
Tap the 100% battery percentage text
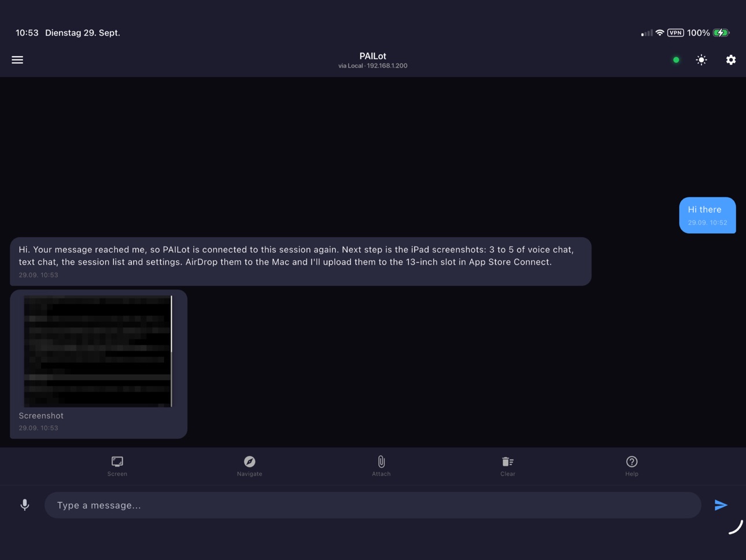coord(699,33)
